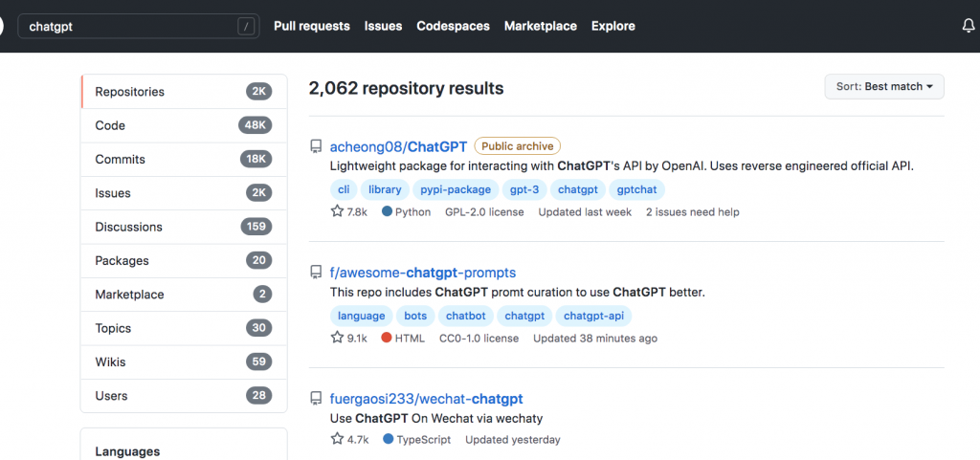
Task: Click the gptchat topic tag
Action: click(x=636, y=189)
